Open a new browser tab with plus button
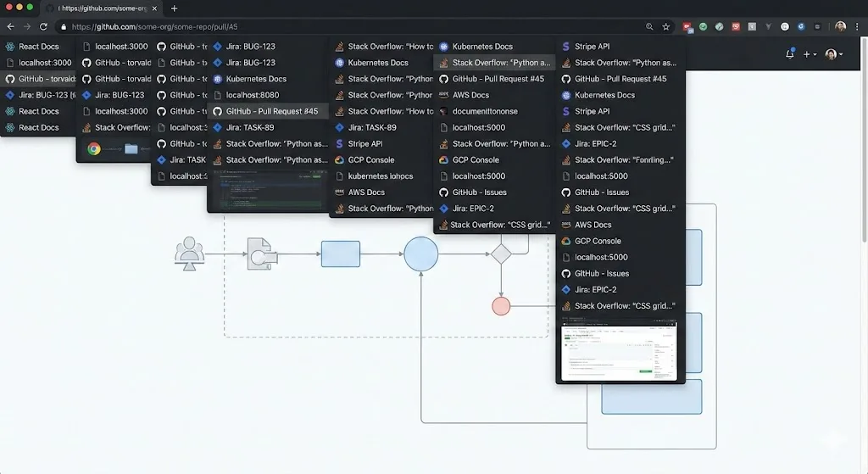868x474 pixels. (175, 8)
